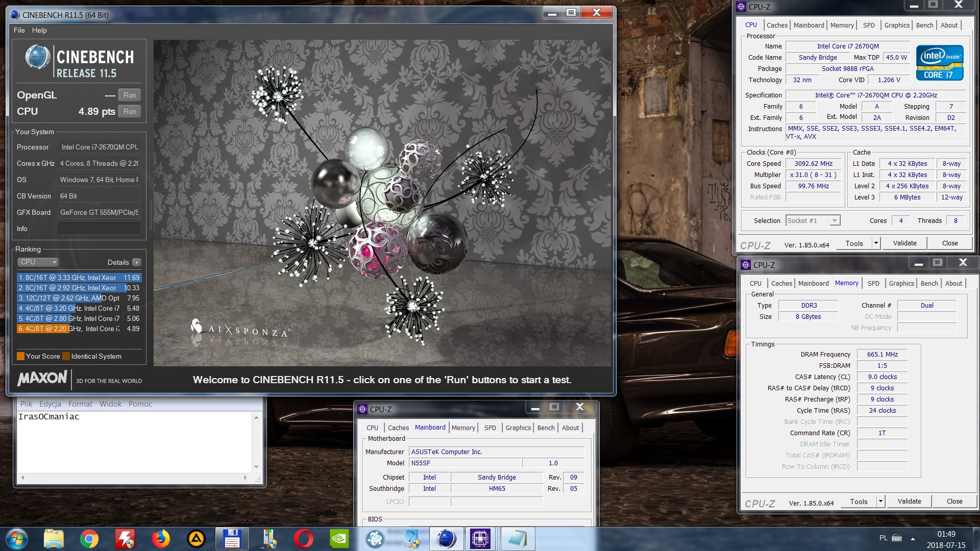Open the Help menu in Cinebench
The width and height of the screenshot is (980, 551).
39,30
